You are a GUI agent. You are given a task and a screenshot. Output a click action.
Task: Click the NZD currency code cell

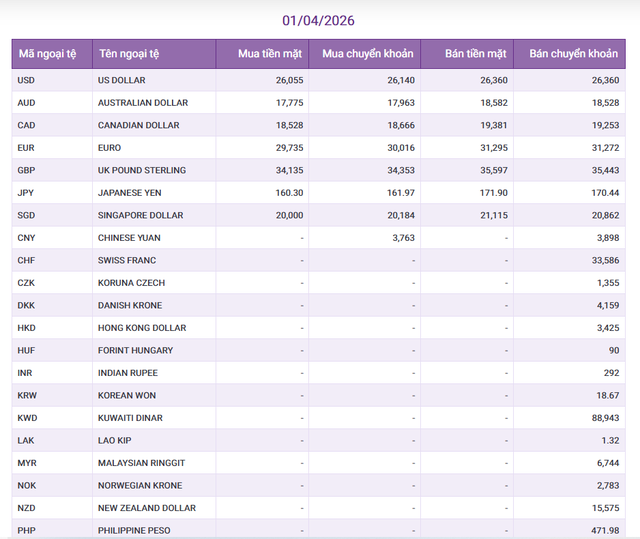pyautogui.click(x=27, y=508)
